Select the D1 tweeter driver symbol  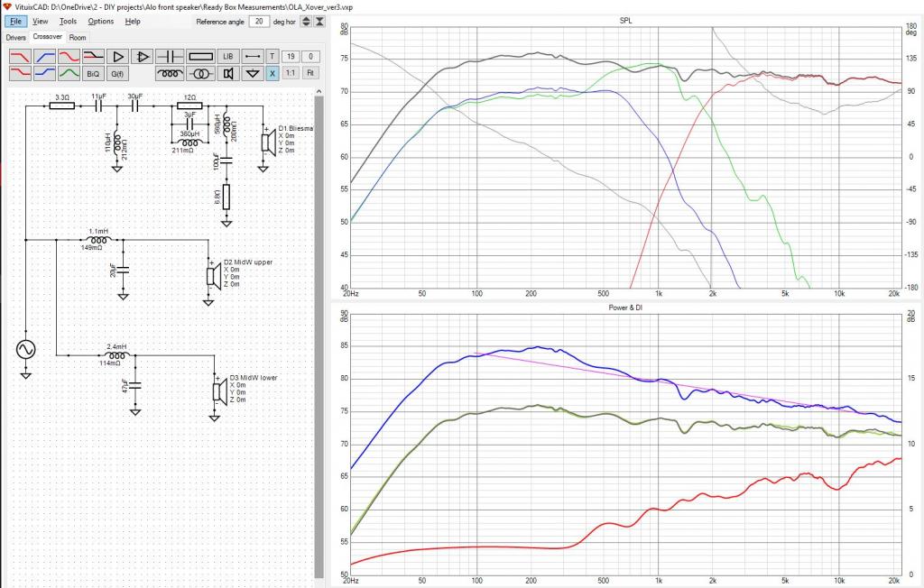coord(268,142)
